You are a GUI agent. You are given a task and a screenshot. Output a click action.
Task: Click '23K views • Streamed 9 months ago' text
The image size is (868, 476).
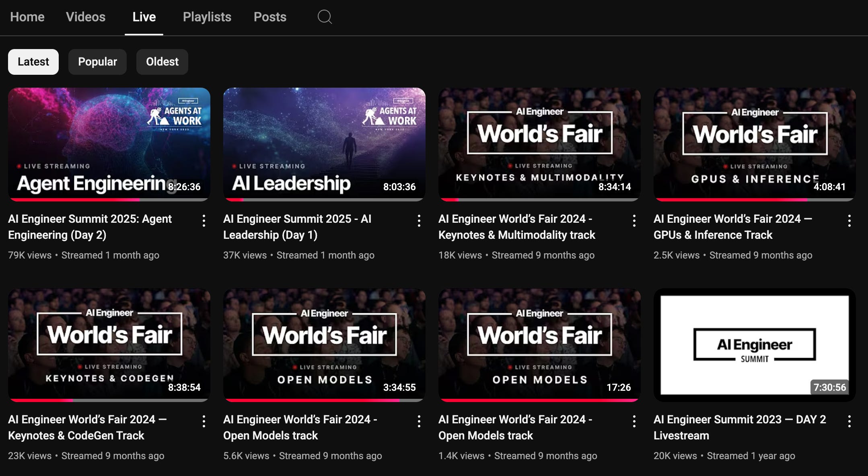(86, 456)
